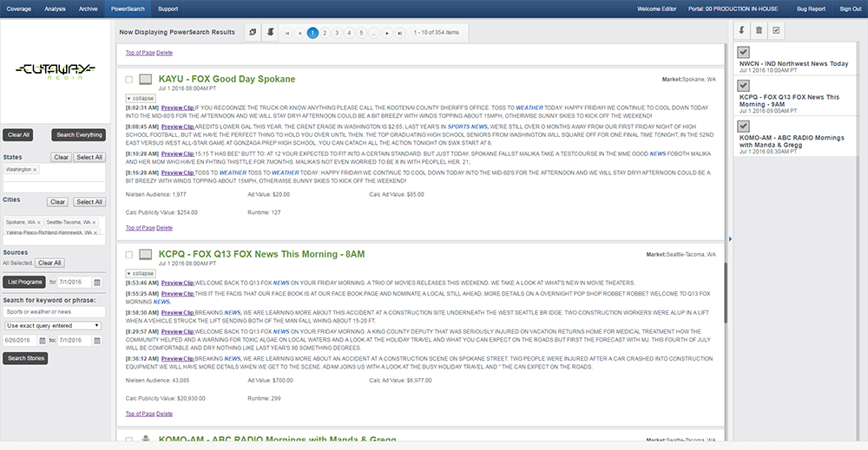Select results page 2

[x=325, y=33]
